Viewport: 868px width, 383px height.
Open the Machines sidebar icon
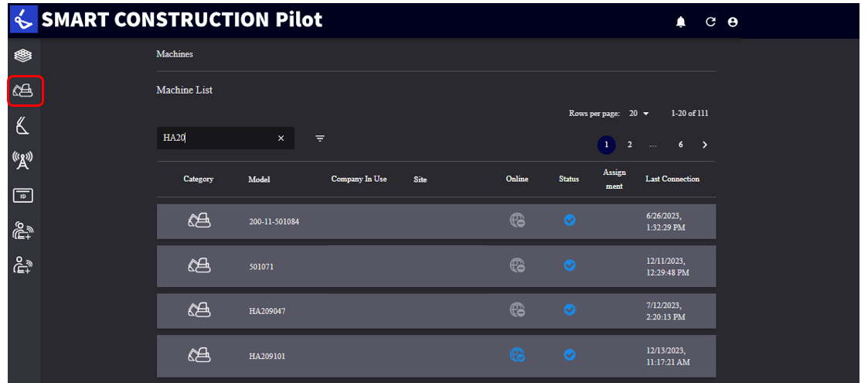pyautogui.click(x=22, y=90)
